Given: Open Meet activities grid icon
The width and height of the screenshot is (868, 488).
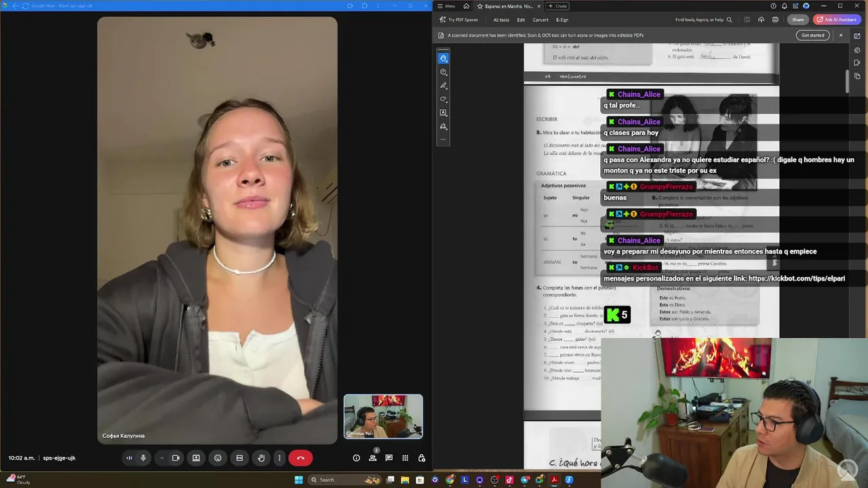Looking at the screenshot, I should (x=405, y=458).
